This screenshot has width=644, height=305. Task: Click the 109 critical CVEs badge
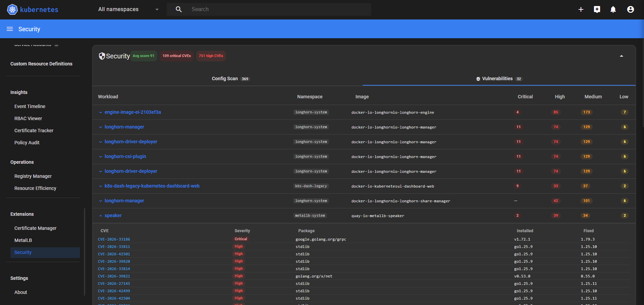(177, 56)
